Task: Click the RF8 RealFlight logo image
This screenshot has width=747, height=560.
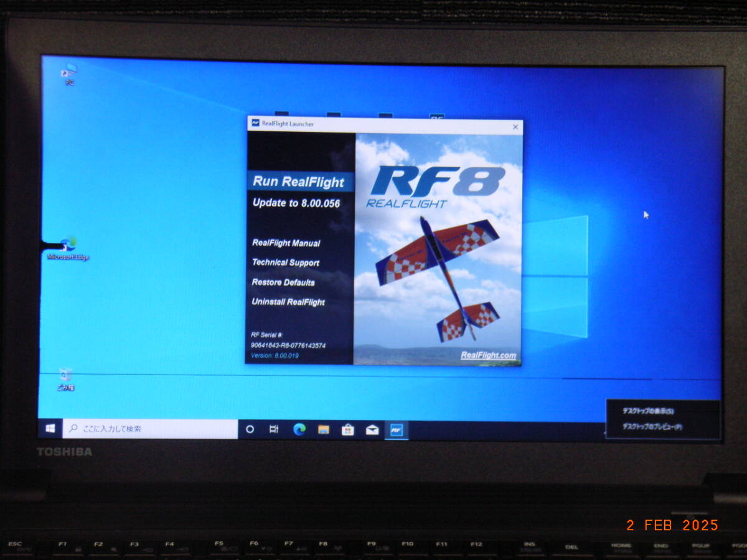Action: tap(438, 187)
